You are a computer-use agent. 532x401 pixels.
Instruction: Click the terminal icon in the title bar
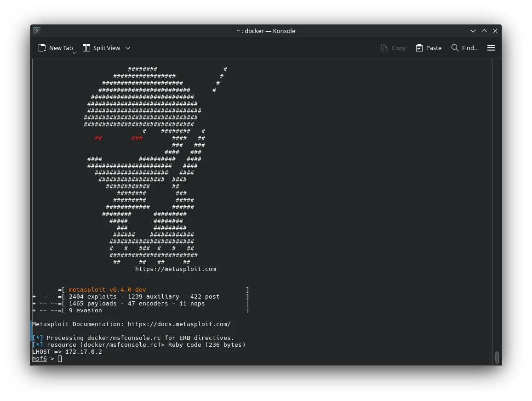pos(37,30)
